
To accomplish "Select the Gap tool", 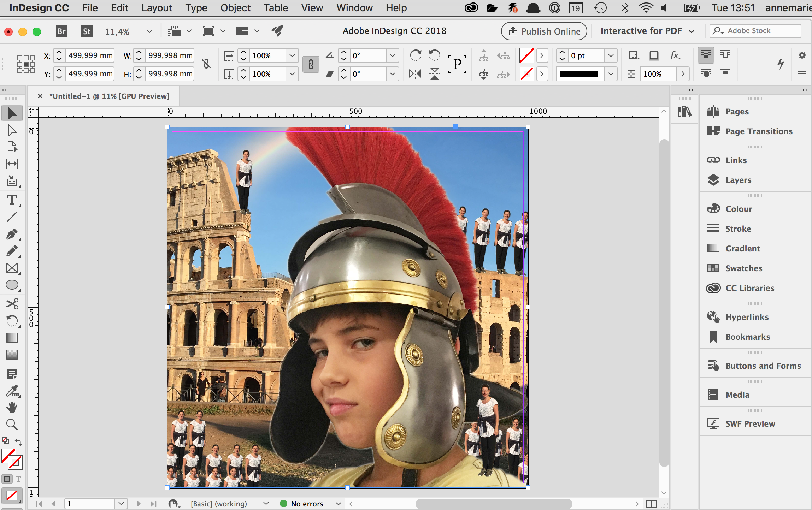I will (12, 164).
